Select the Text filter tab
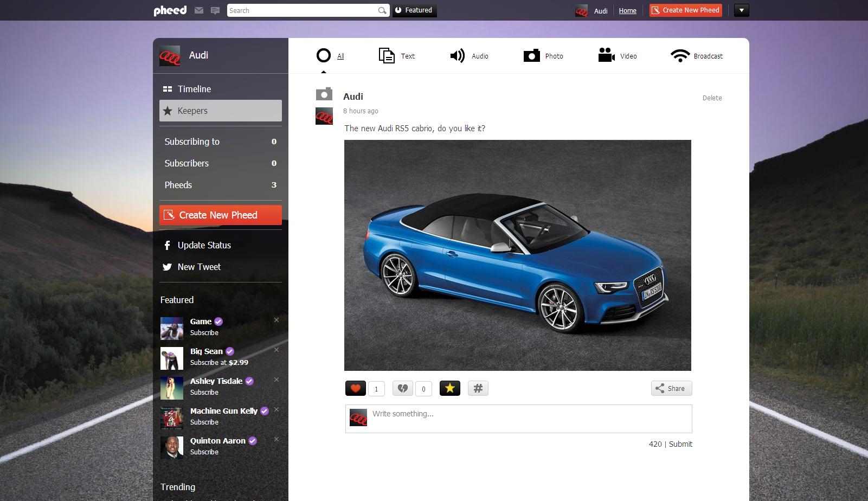The width and height of the screenshot is (868, 501). tap(397, 56)
